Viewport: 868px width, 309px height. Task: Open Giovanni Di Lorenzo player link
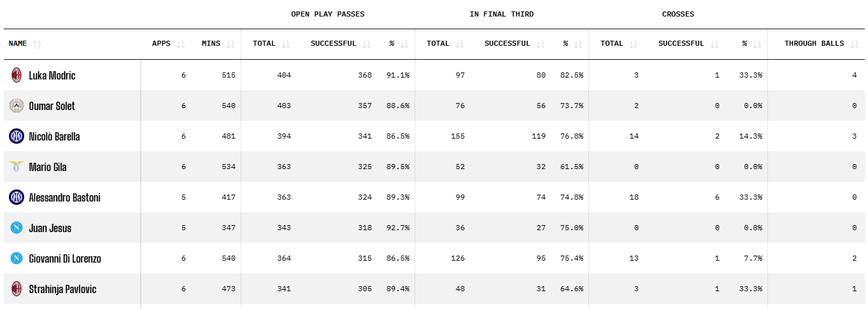click(65, 259)
